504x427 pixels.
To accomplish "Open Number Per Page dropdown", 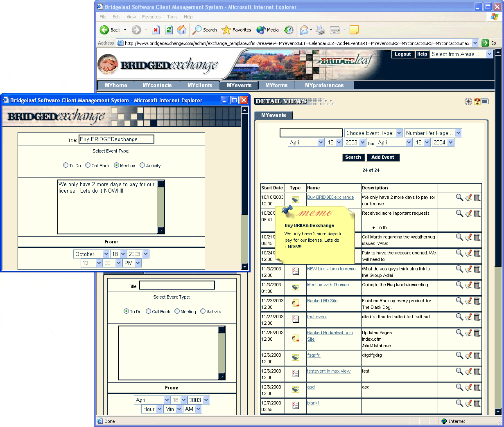I will 433,133.
